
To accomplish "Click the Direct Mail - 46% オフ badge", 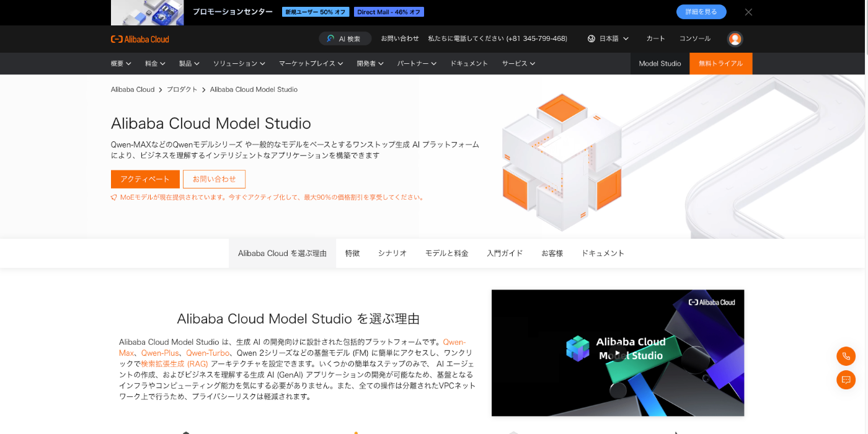I will click(389, 12).
